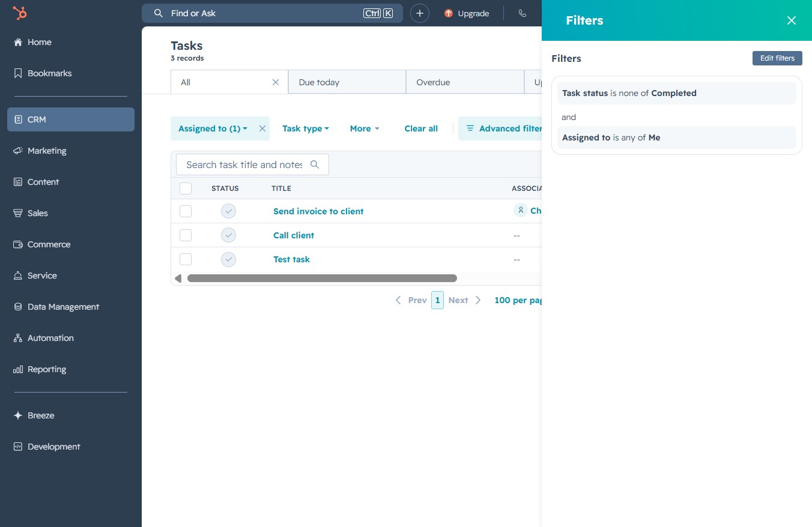Open Commerce in the sidebar
The image size is (812, 527).
[71, 244]
